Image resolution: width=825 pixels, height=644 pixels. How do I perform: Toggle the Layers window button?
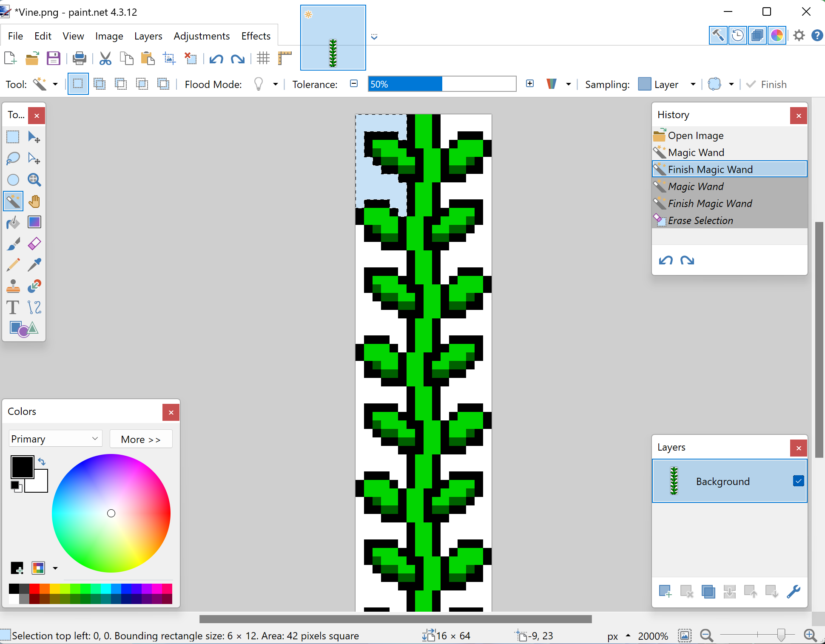(x=757, y=35)
